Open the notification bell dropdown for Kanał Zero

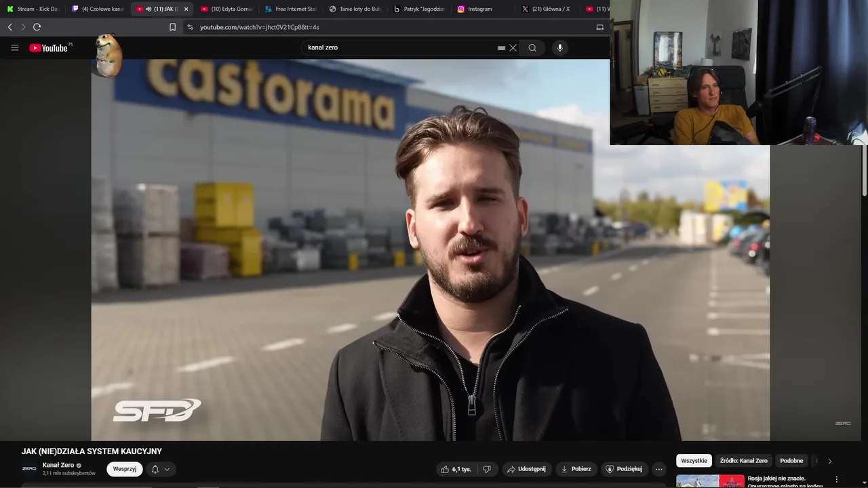[x=161, y=469]
